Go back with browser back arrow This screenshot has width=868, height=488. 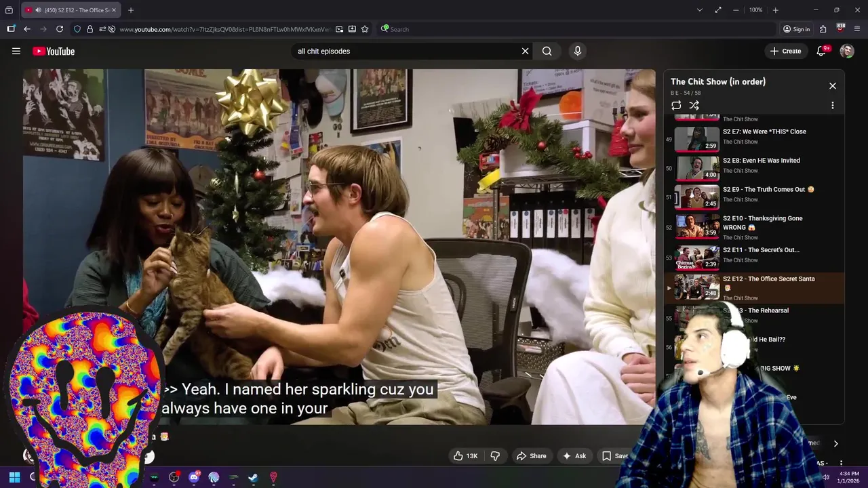click(26, 29)
